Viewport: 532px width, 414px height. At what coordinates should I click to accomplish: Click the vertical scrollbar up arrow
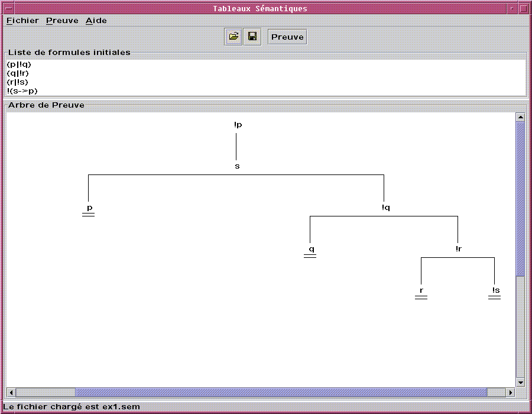point(520,117)
